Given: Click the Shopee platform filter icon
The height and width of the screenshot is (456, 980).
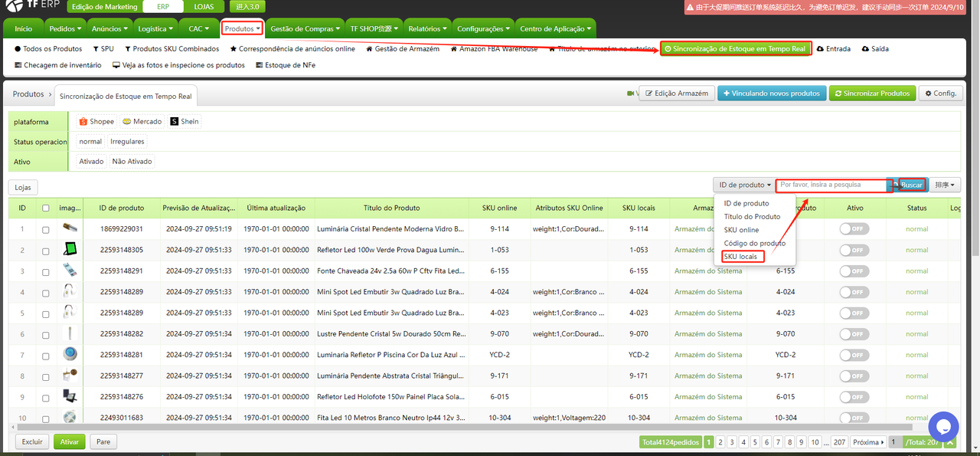Looking at the screenshot, I should 84,122.
